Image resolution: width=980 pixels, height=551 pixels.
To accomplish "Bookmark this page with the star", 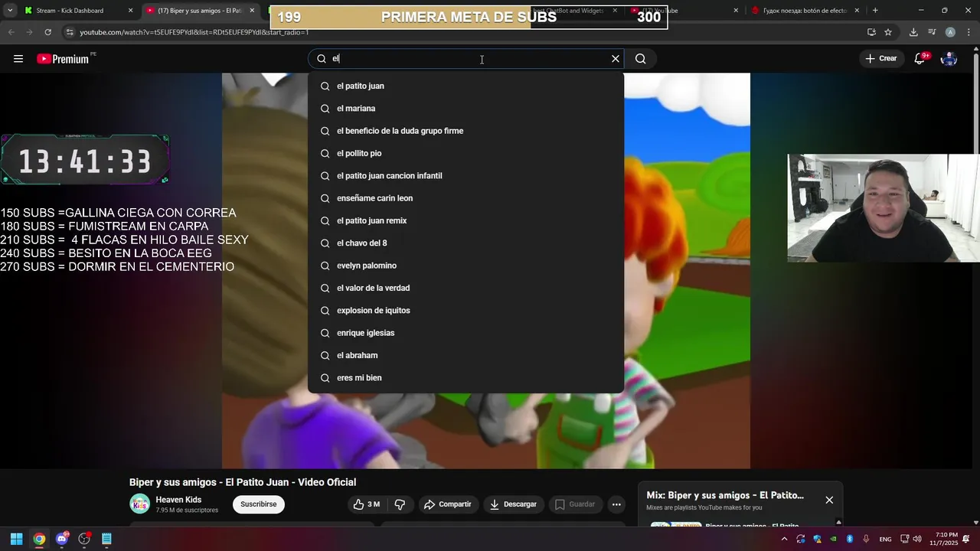I will point(888,32).
